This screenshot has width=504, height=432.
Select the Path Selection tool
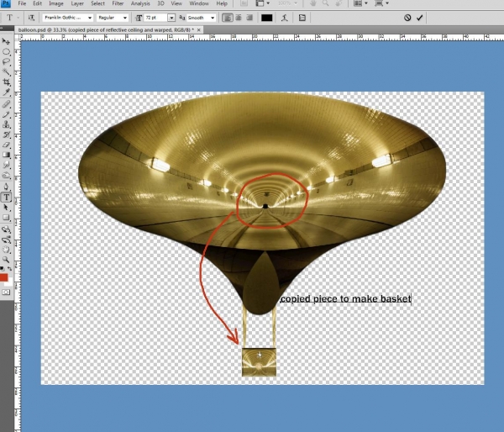coord(6,208)
